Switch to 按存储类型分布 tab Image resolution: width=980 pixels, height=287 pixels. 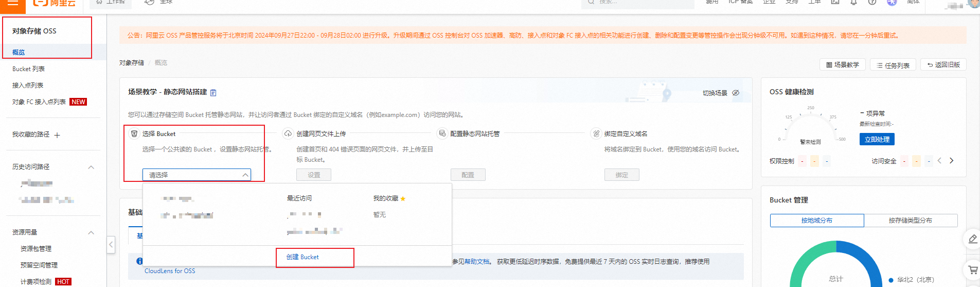tap(911, 220)
